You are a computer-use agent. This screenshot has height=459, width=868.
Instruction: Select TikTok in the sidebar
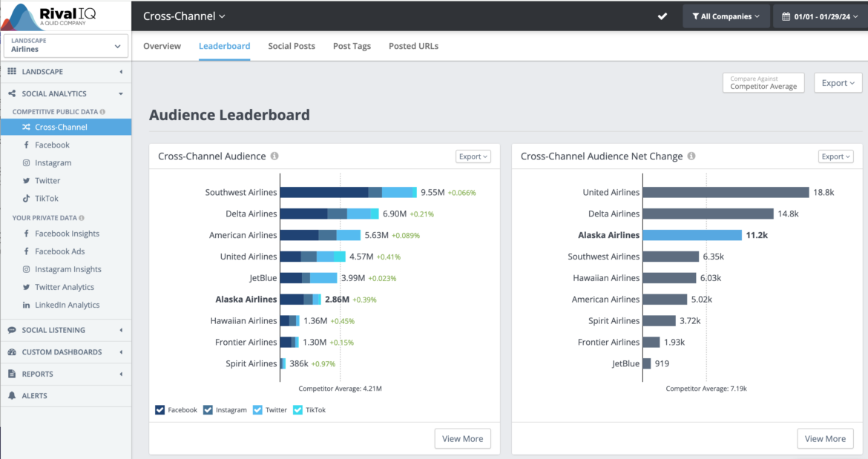click(46, 198)
